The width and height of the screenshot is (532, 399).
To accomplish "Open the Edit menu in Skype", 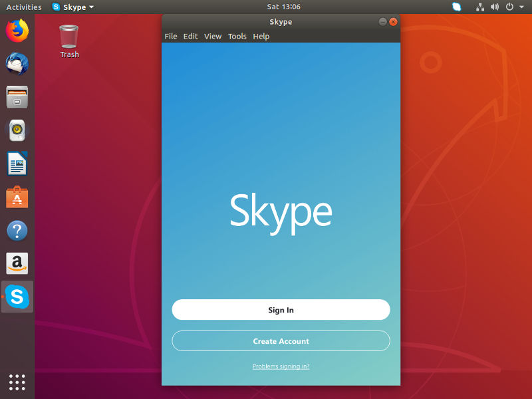I will (190, 37).
